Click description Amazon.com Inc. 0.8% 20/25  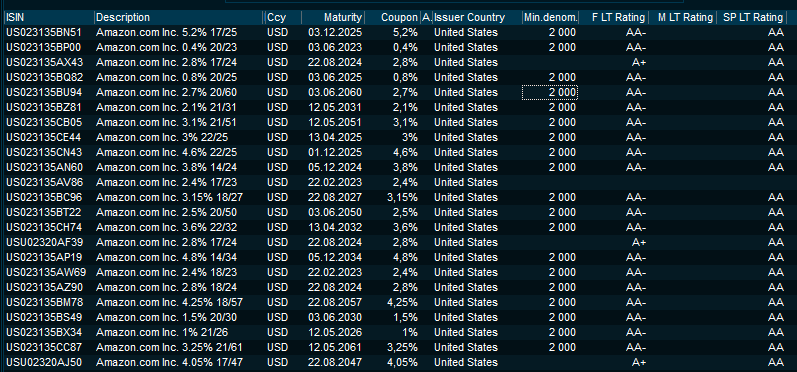coord(166,77)
